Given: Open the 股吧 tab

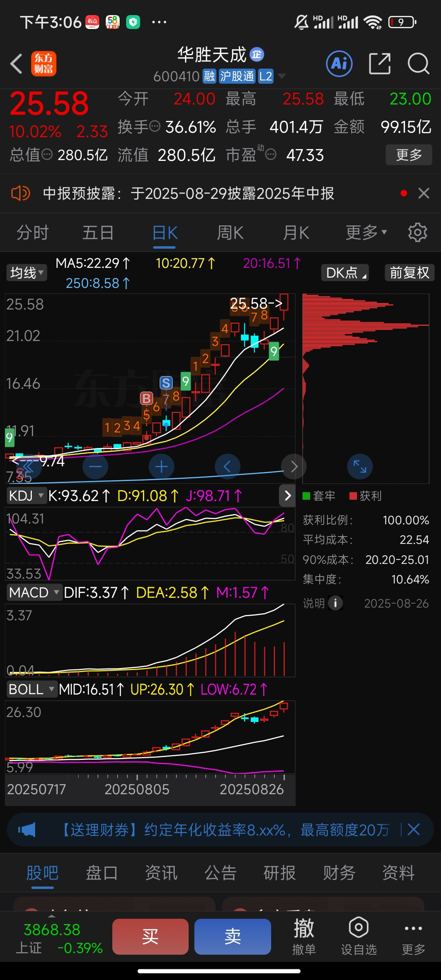Looking at the screenshot, I should pos(42,873).
